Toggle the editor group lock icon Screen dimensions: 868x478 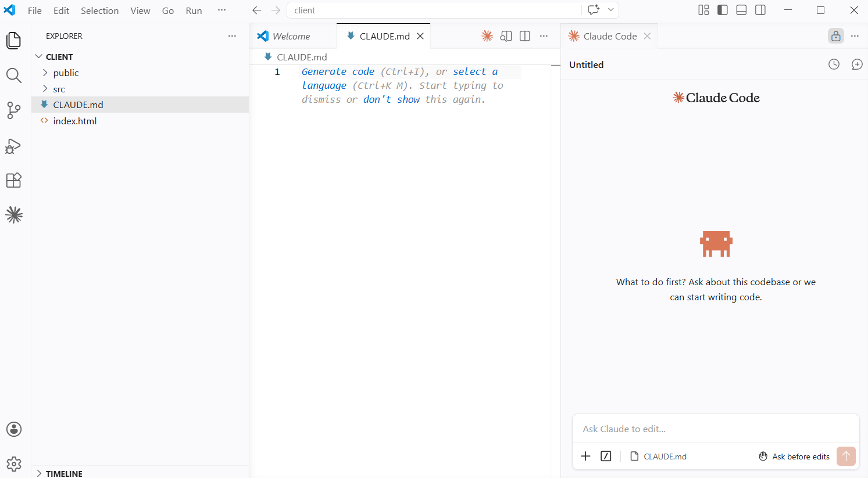[835, 35]
